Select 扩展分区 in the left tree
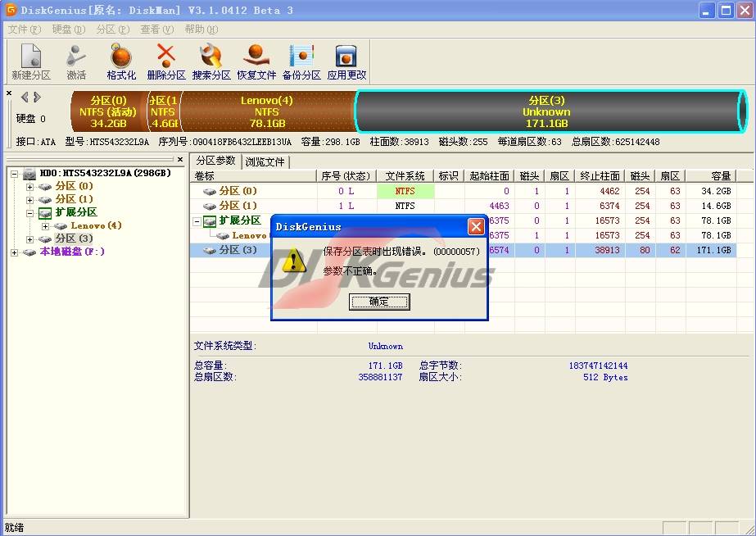This screenshot has width=756, height=536. 76,212
